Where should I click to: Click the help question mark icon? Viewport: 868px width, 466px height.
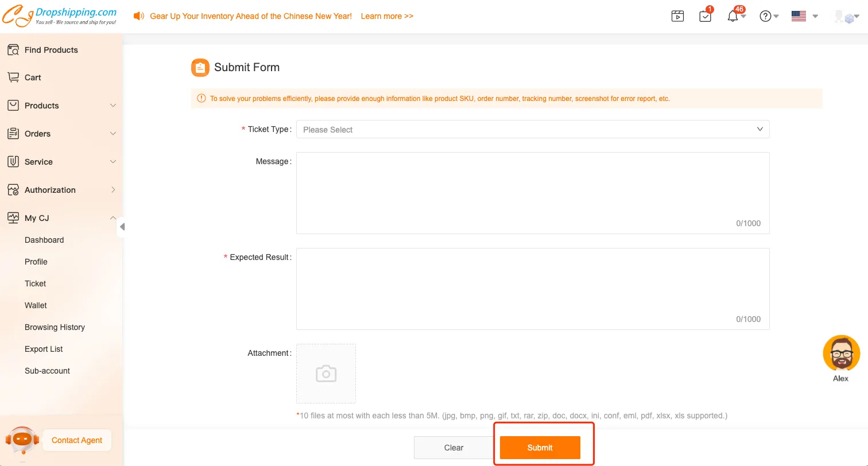[765, 16]
